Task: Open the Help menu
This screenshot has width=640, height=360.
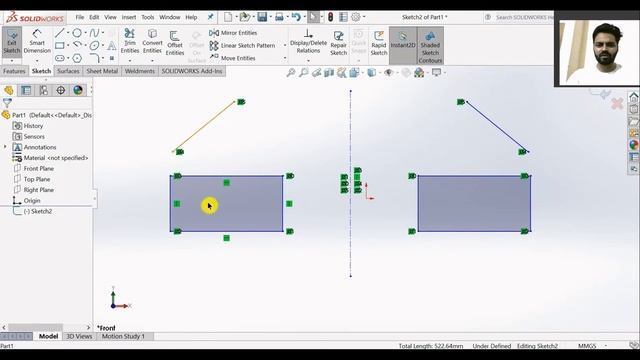Action: pos(191,17)
